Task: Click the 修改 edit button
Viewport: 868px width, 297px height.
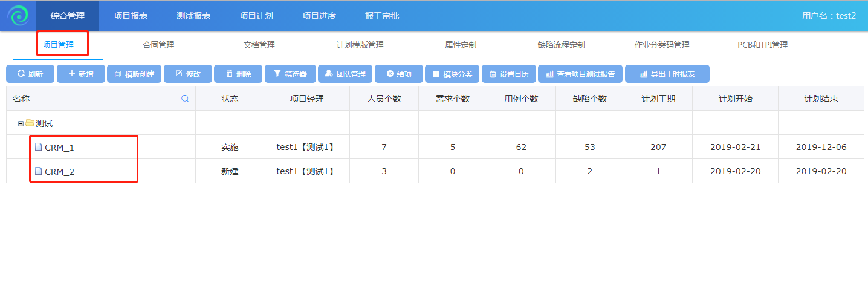Action: pos(188,74)
